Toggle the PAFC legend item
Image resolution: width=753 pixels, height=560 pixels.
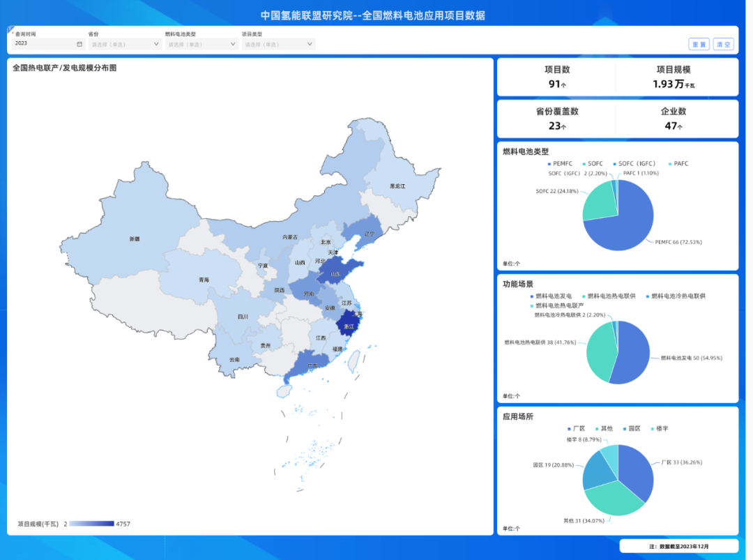pos(676,163)
